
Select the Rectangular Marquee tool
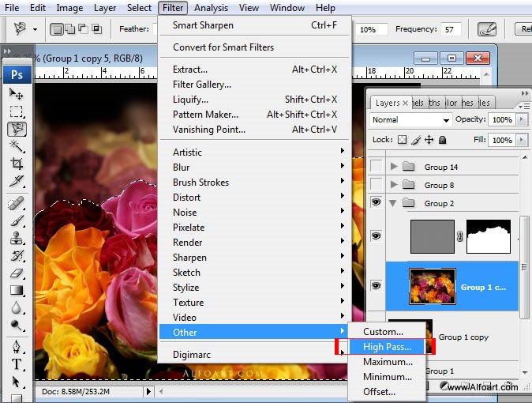(x=17, y=111)
